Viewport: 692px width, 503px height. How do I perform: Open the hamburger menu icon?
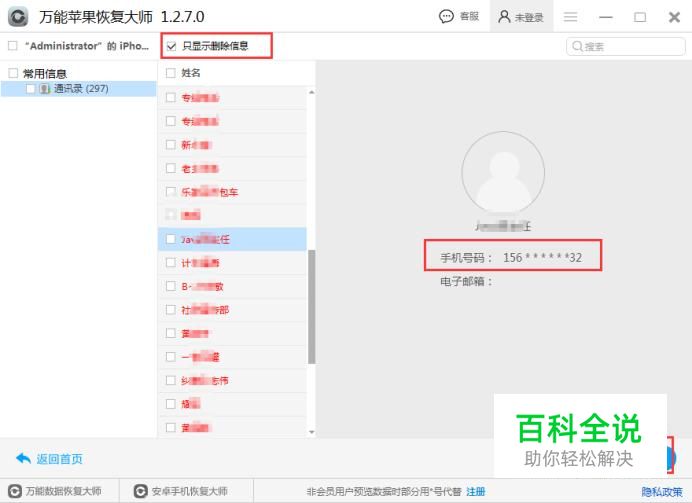coord(571,17)
